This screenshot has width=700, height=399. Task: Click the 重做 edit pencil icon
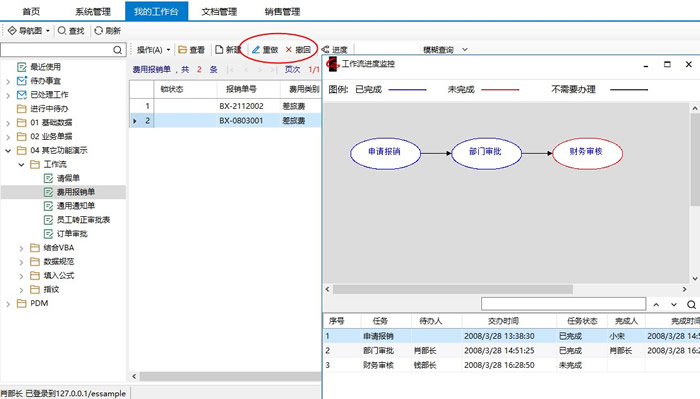(x=256, y=50)
